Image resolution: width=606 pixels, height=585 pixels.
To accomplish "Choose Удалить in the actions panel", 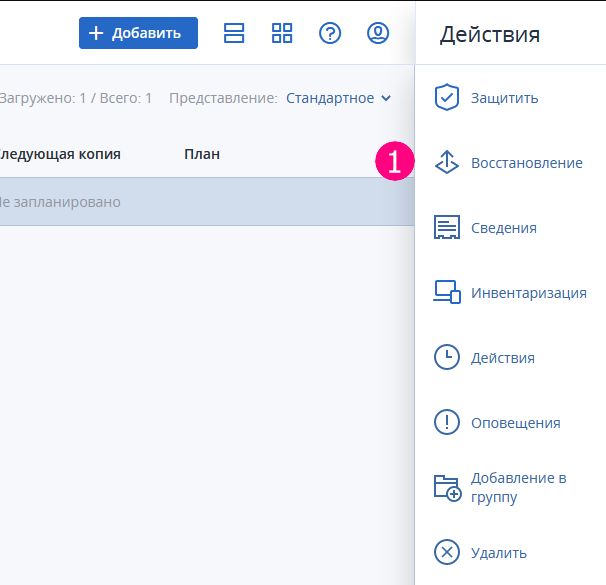I will (499, 553).
